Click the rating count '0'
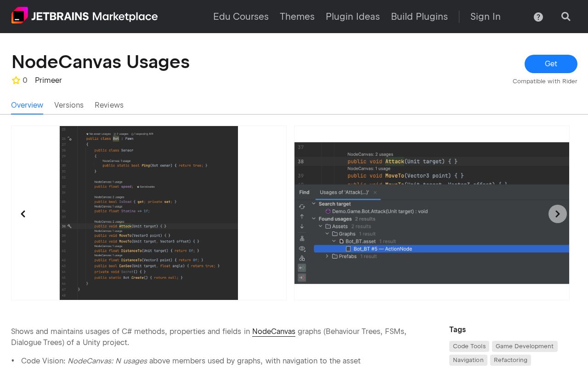The height and width of the screenshot is (368, 588). click(x=25, y=80)
